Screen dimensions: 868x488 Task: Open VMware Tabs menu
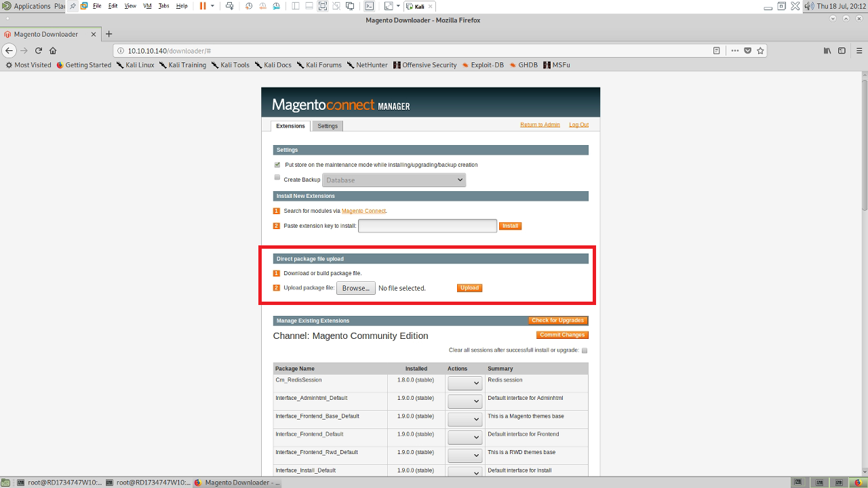[163, 5]
